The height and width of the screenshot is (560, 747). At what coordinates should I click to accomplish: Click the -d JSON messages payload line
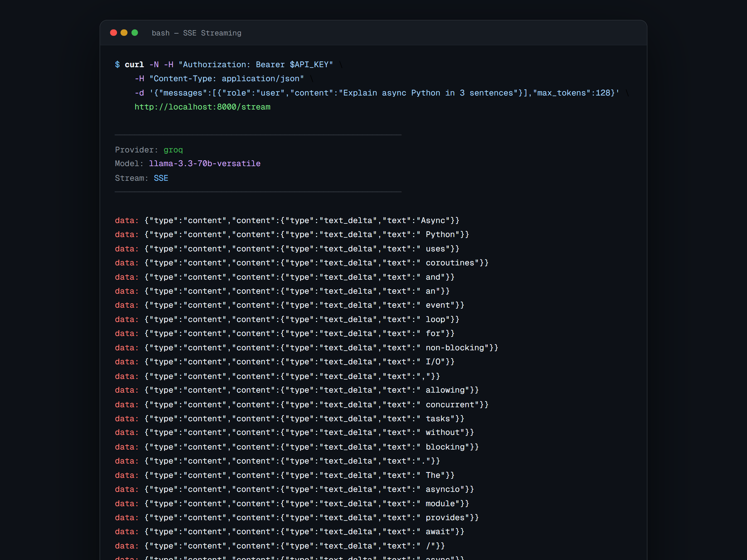(x=377, y=93)
